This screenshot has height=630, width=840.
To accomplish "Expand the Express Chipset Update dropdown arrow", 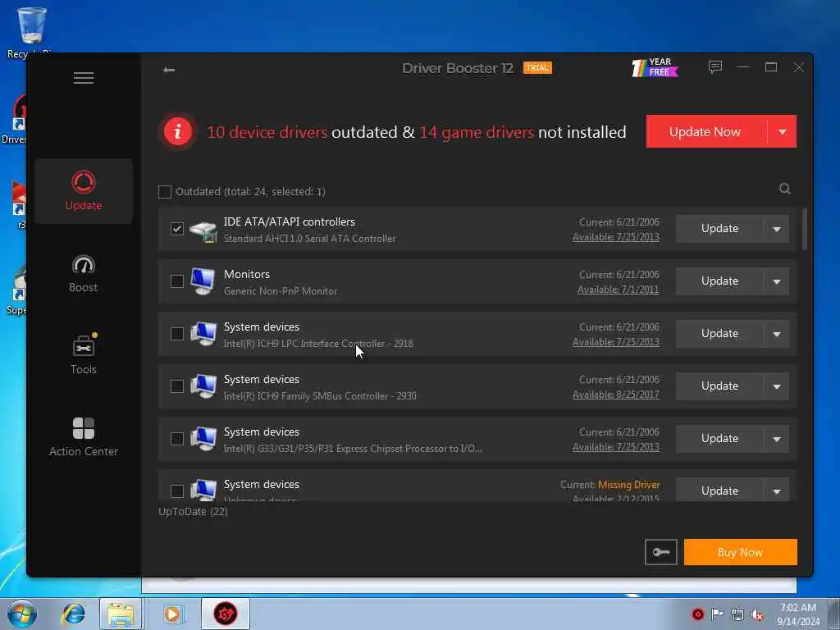I will pos(777,439).
